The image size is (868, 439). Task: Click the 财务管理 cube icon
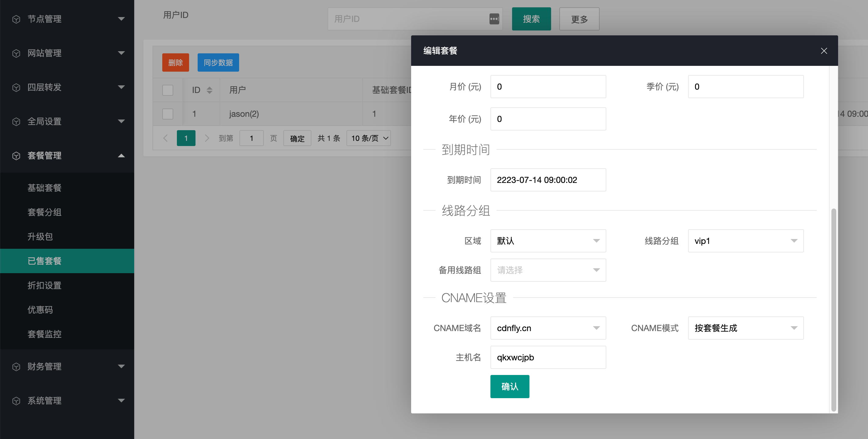point(16,366)
